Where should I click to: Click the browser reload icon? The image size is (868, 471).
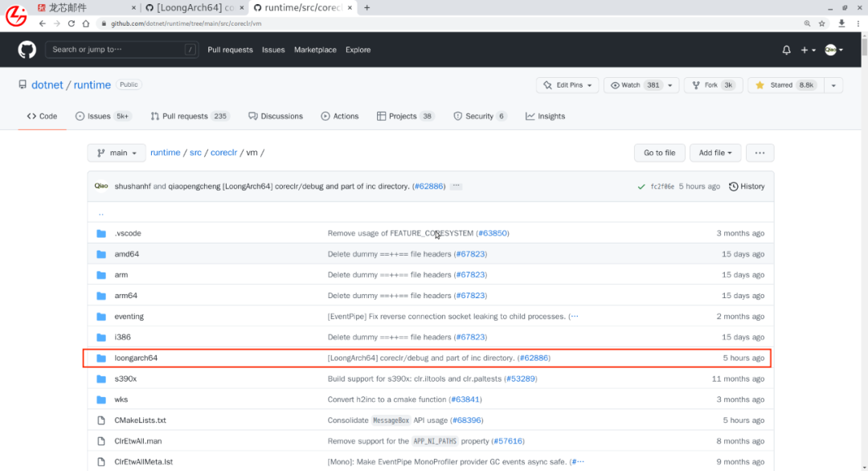coord(72,23)
